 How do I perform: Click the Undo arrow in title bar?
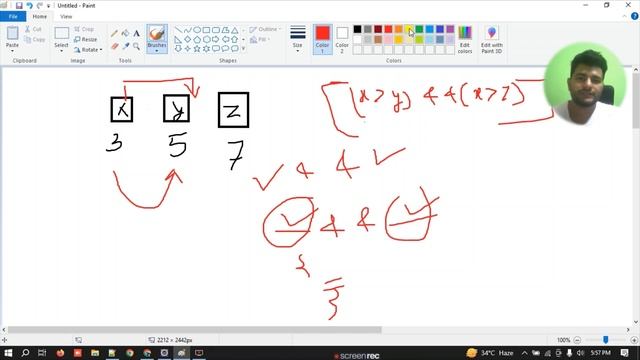coord(29,6)
